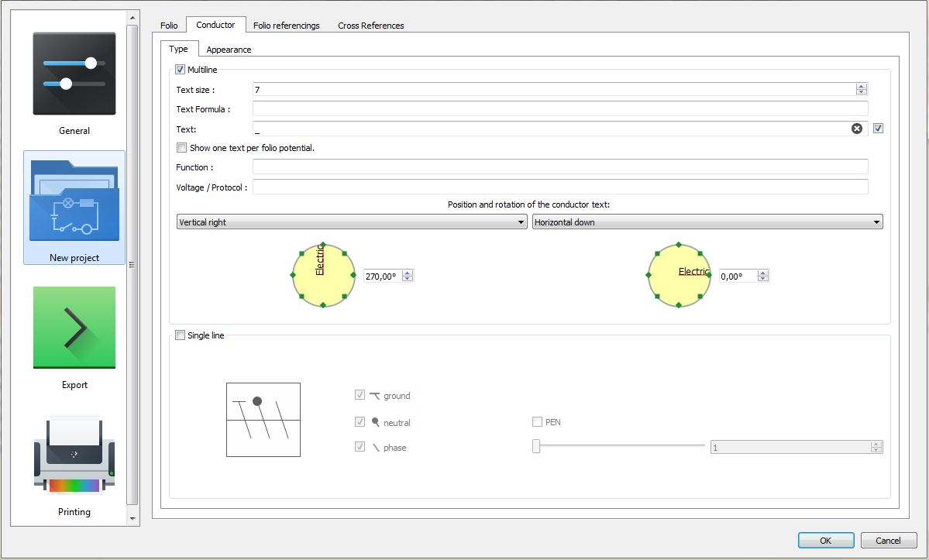Check the Single line option
Screen dimensions: 929x560
181,335
